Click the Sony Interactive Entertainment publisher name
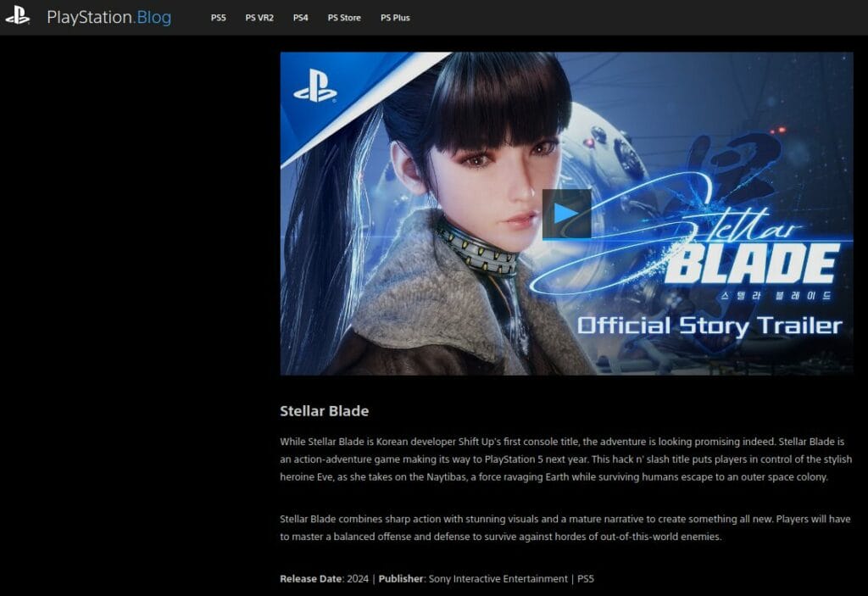 [498, 579]
